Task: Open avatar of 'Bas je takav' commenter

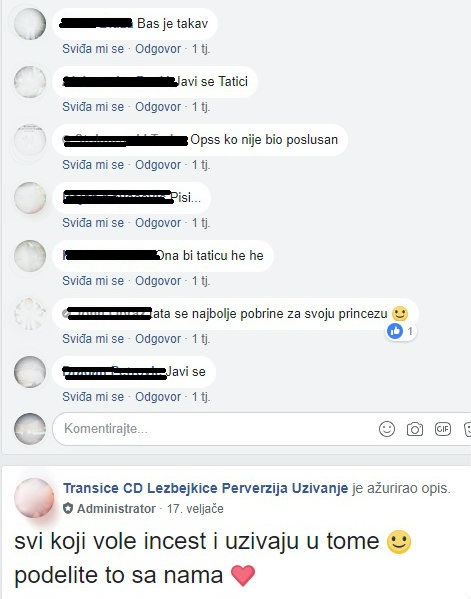Action: click(x=30, y=24)
